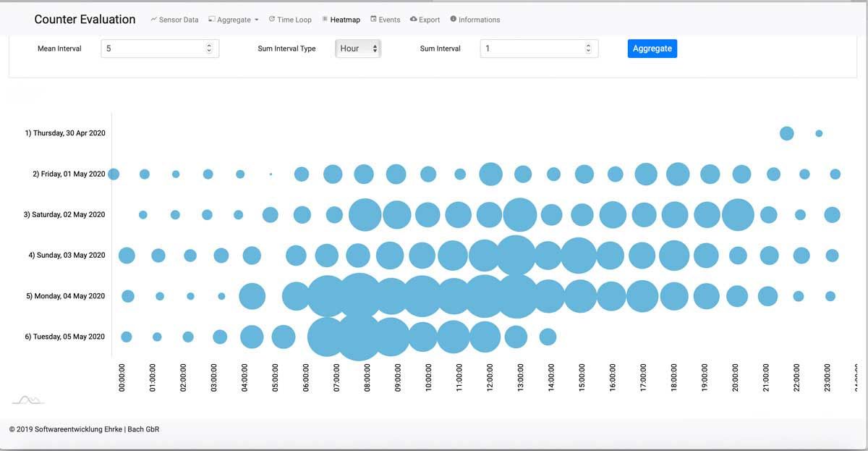This screenshot has width=868, height=451.
Task: Open the Events tab label
Action: pos(389,20)
